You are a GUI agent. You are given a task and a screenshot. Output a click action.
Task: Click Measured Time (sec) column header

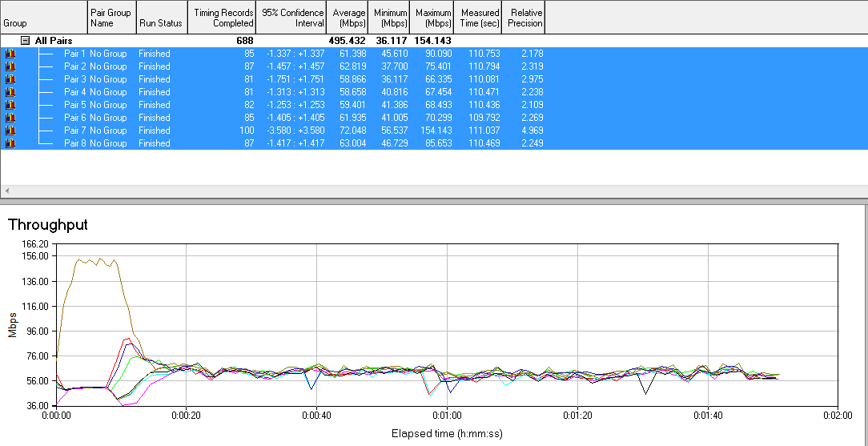pos(478,17)
